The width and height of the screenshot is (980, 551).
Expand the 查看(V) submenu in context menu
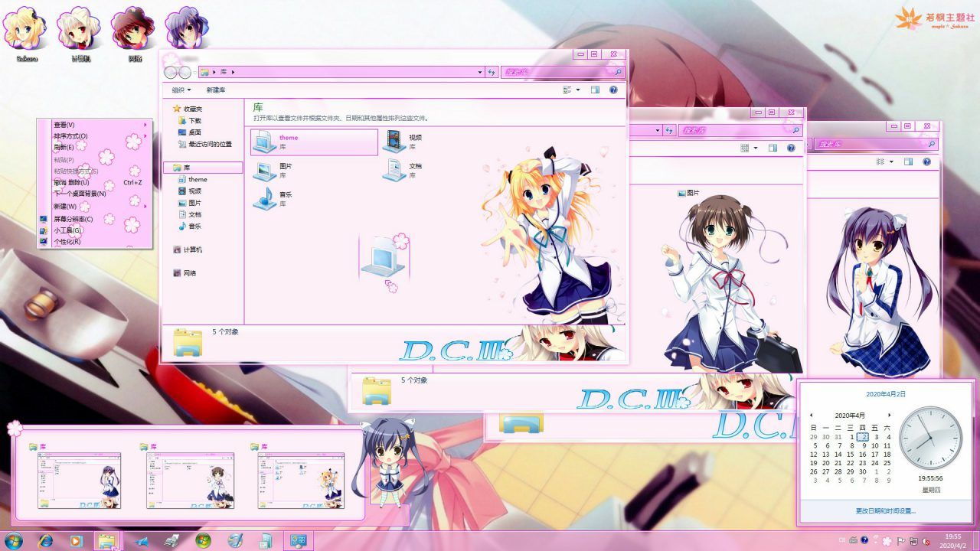[x=144, y=125]
